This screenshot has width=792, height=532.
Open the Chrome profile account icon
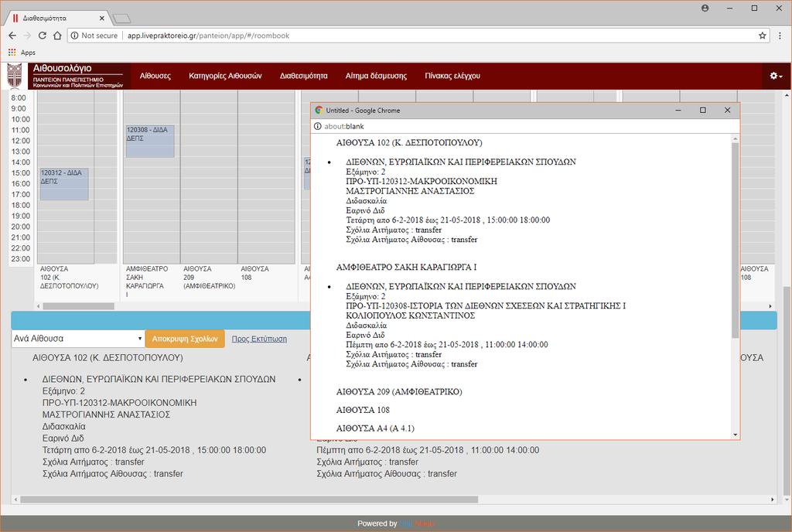click(x=705, y=8)
